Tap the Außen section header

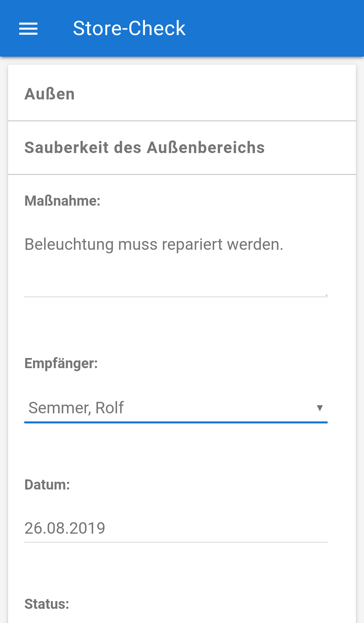click(50, 94)
